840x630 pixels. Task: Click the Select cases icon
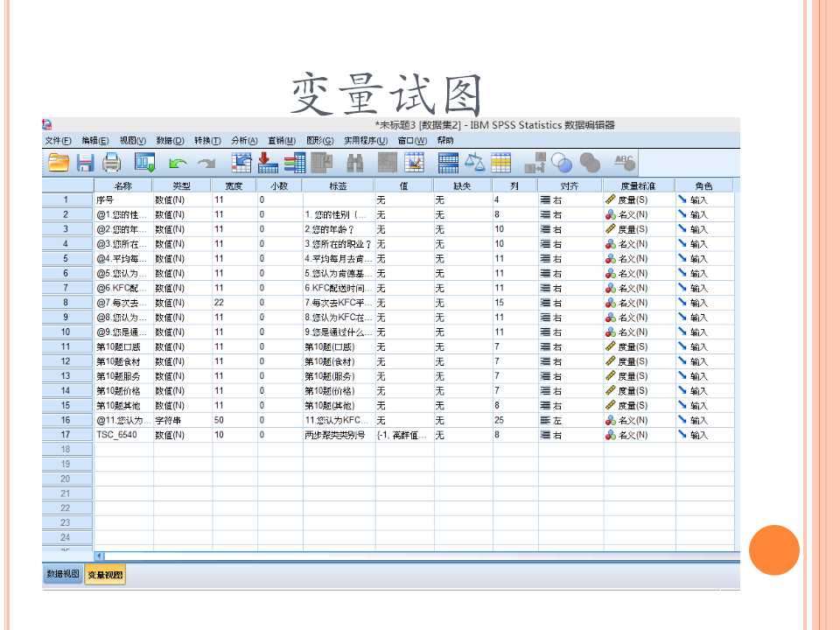coord(500,163)
